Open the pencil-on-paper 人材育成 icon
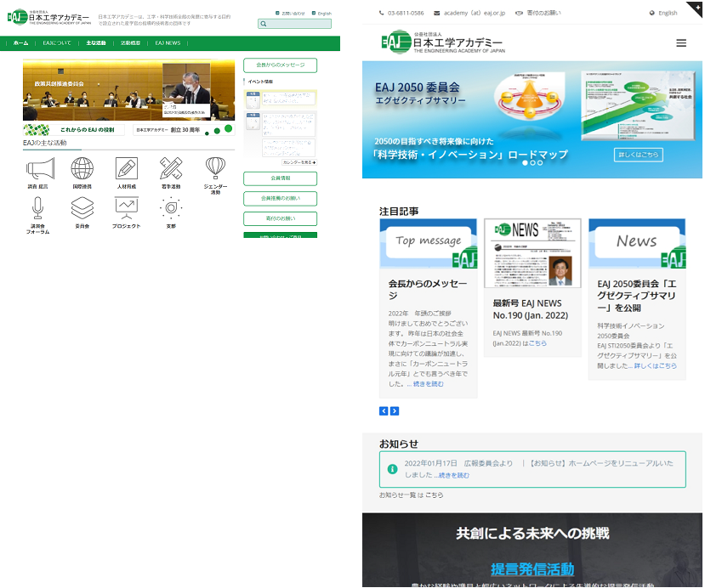The height and width of the screenshot is (588, 705). (x=127, y=168)
